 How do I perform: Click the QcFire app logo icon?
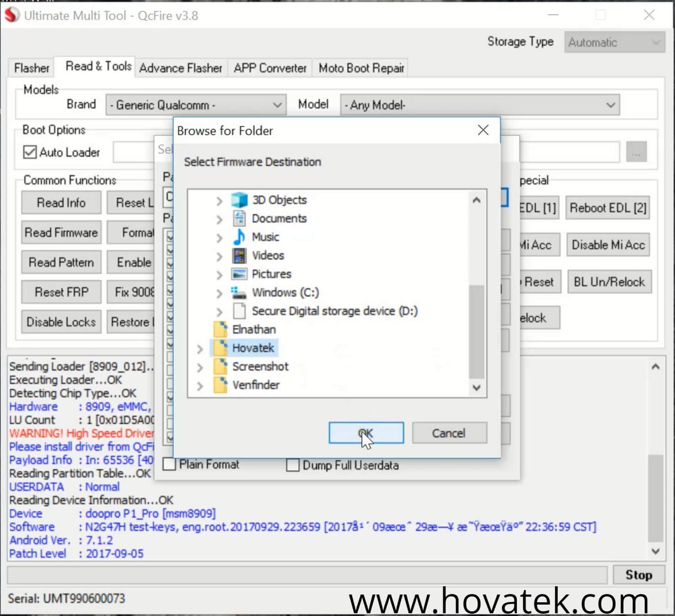[x=12, y=15]
